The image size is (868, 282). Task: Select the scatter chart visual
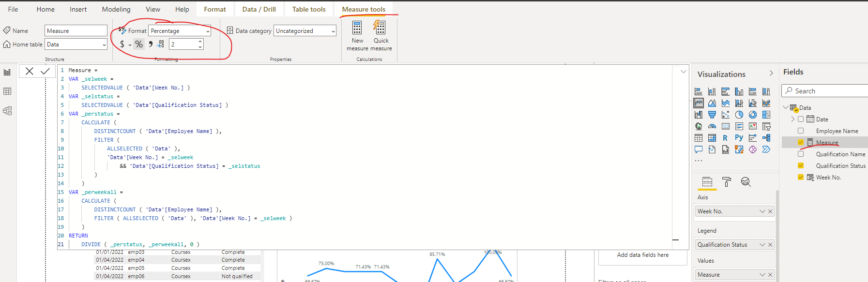click(726, 115)
